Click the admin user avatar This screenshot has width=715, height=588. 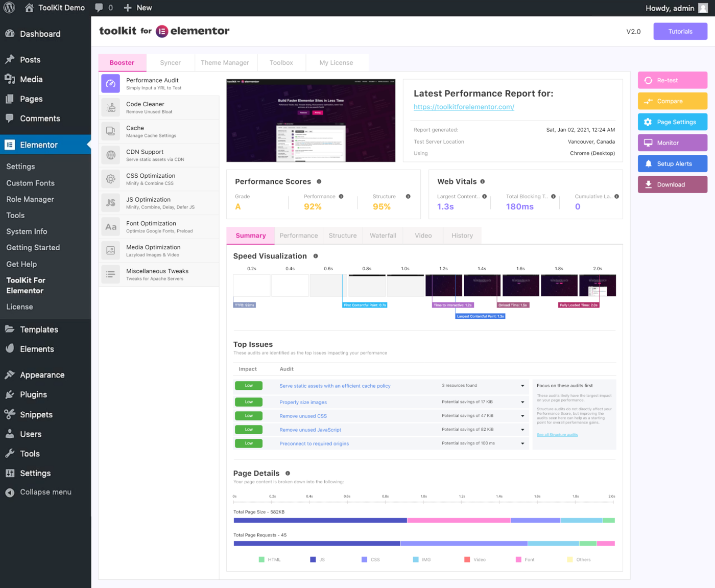coord(703,8)
